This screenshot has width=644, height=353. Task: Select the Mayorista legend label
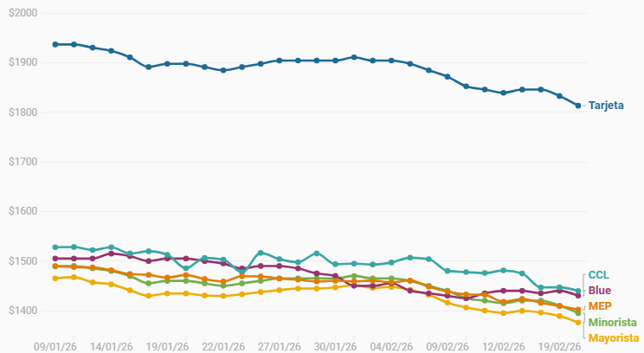click(614, 337)
